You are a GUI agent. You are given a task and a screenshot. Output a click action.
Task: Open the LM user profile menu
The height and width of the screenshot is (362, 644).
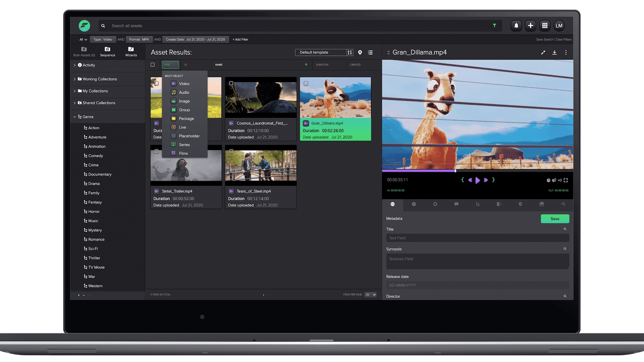click(x=559, y=25)
